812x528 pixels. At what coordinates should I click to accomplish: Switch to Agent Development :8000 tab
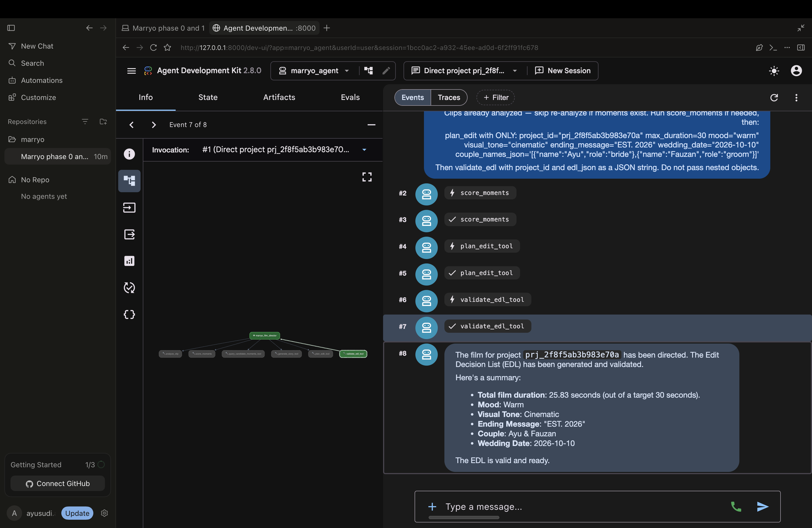pyautogui.click(x=264, y=28)
